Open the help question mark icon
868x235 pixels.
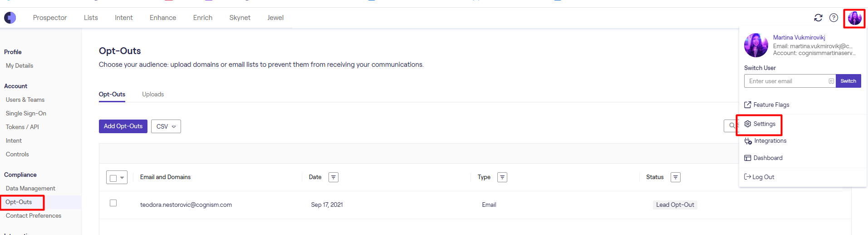pyautogui.click(x=834, y=18)
